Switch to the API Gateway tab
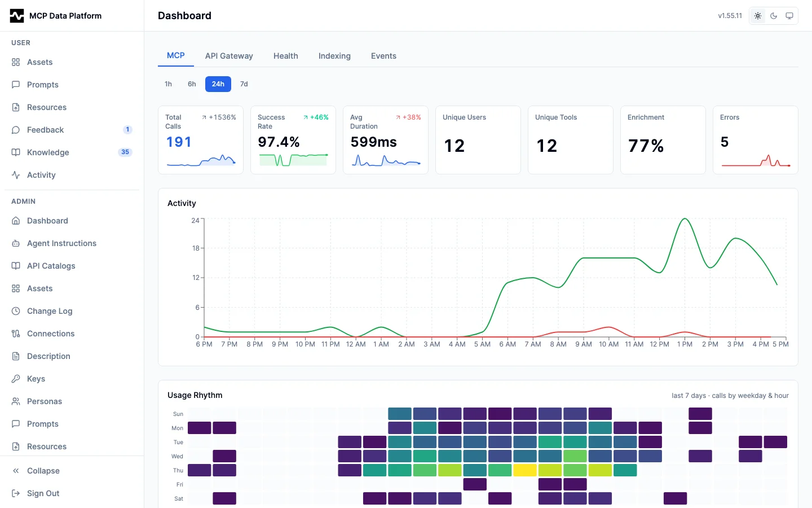812x508 pixels. coord(229,56)
